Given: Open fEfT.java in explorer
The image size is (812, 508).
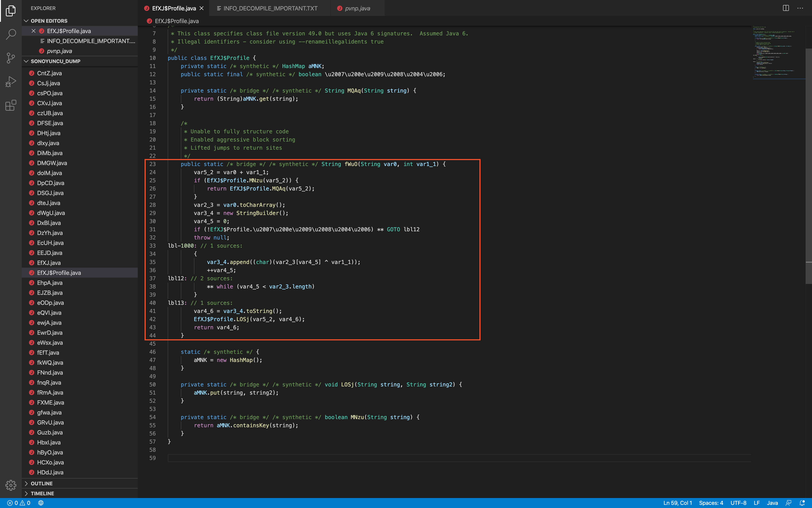Looking at the screenshot, I should coord(80,352).
